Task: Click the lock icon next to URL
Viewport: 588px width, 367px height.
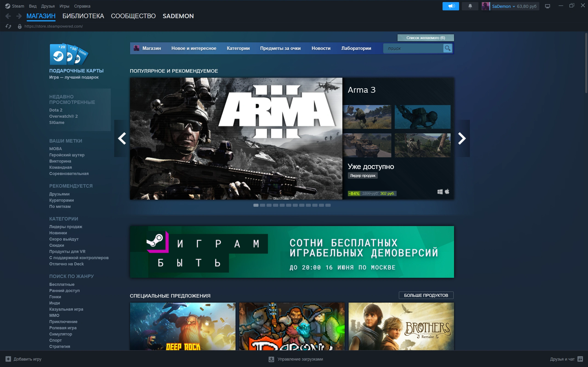Action: coord(20,26)
